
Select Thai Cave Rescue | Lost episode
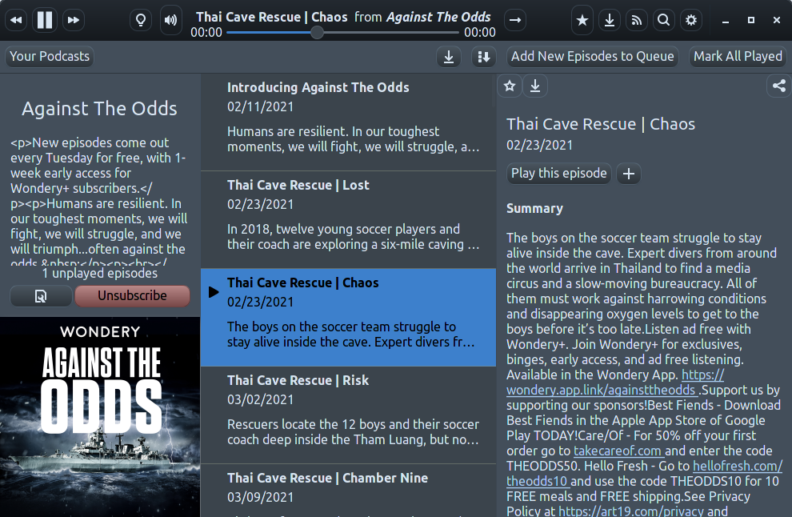pyautogui.click(x=349, y=220)
